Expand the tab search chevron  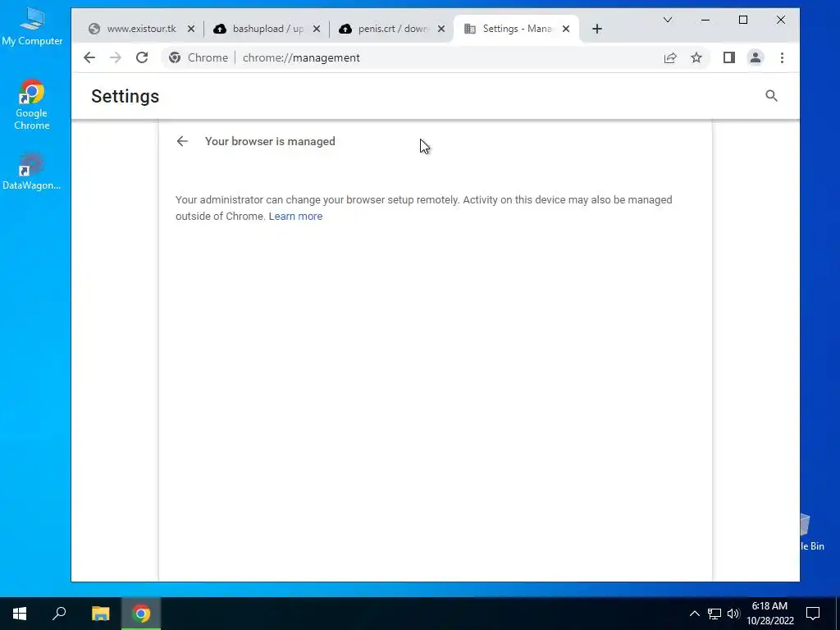668,20
